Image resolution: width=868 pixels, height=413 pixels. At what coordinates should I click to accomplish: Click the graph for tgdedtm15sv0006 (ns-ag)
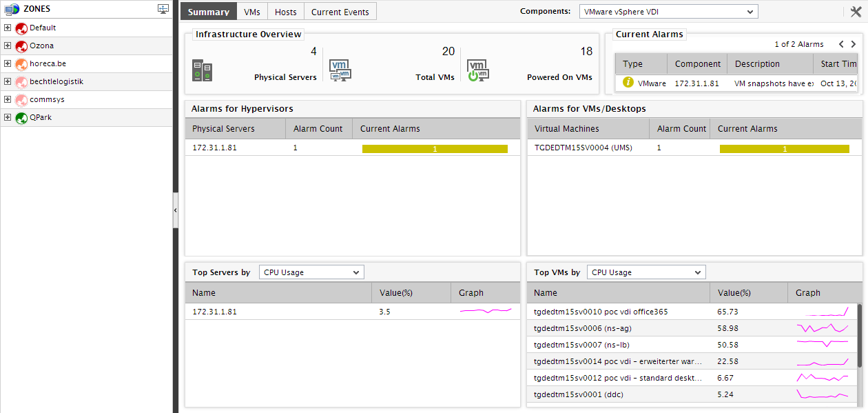pyautogui.click(x=823, y=328)
